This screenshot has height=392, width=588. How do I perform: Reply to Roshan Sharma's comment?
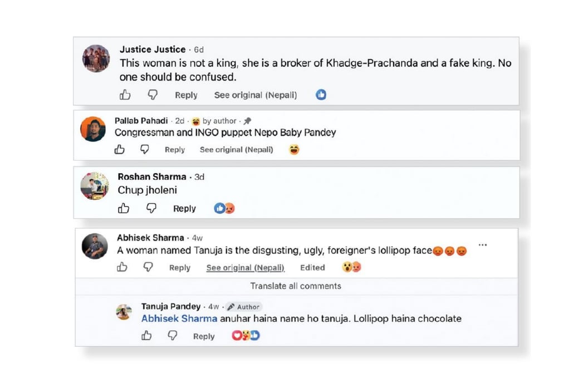[184, 209]
